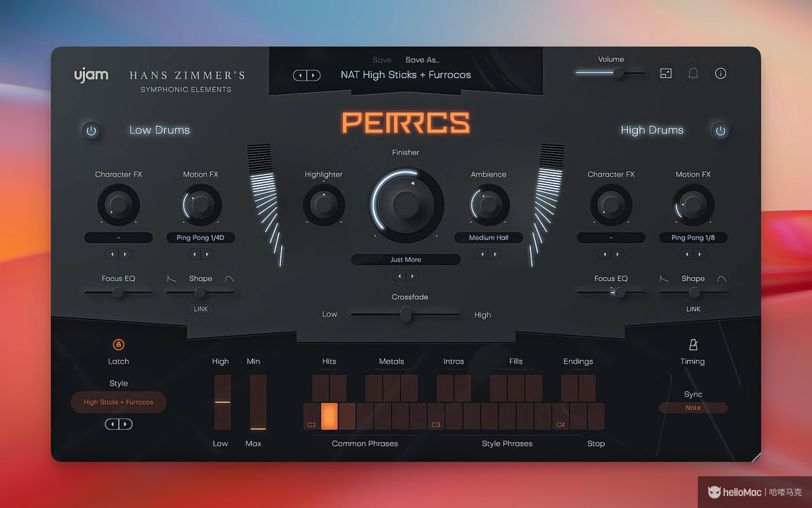Click High Drums Shape decay curve icon
Image resolution: width=812 pixels, height=508 pixels.
pos(664,279)
